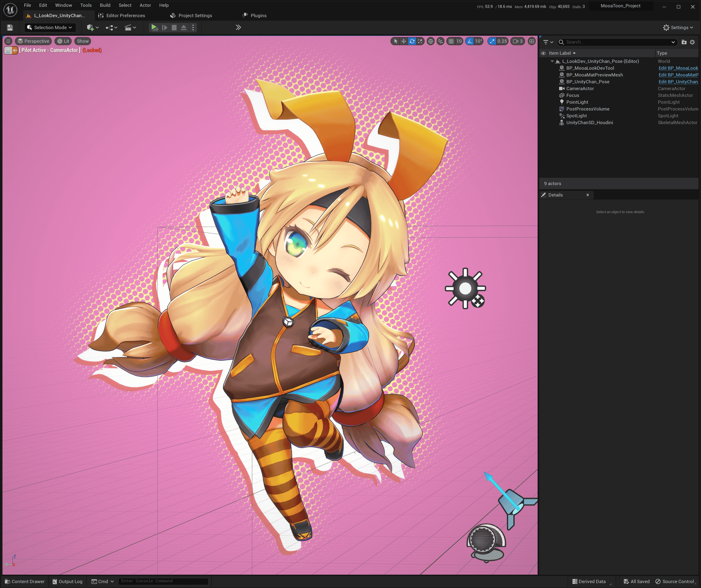Open play options three-dot menu

tap(193, 27)
